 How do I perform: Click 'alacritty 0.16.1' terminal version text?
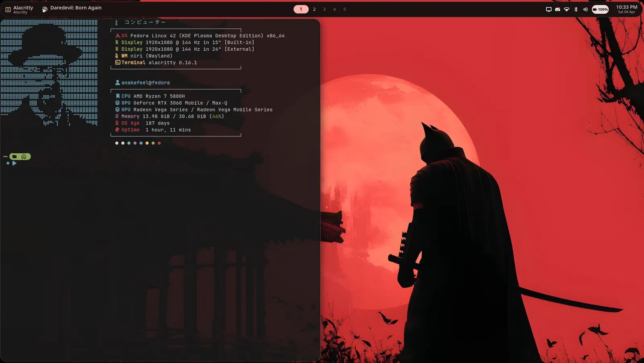173,62
